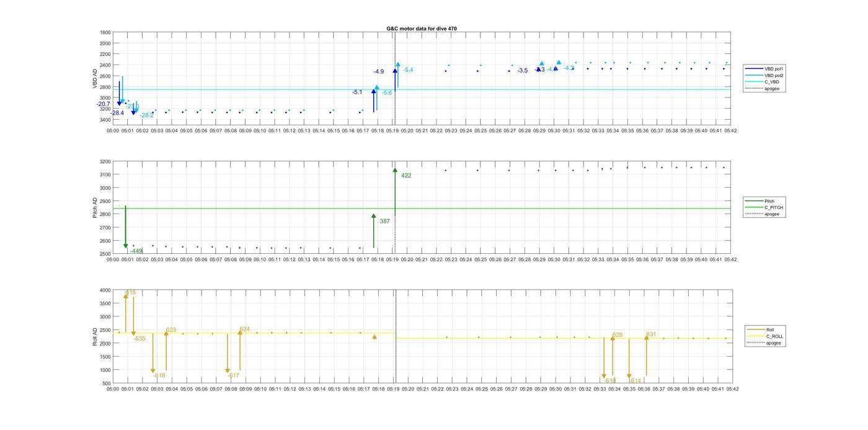Screen dimensions: 868x430
Task: Click the '631' label in Roll plot
Action: coord(651,334)
